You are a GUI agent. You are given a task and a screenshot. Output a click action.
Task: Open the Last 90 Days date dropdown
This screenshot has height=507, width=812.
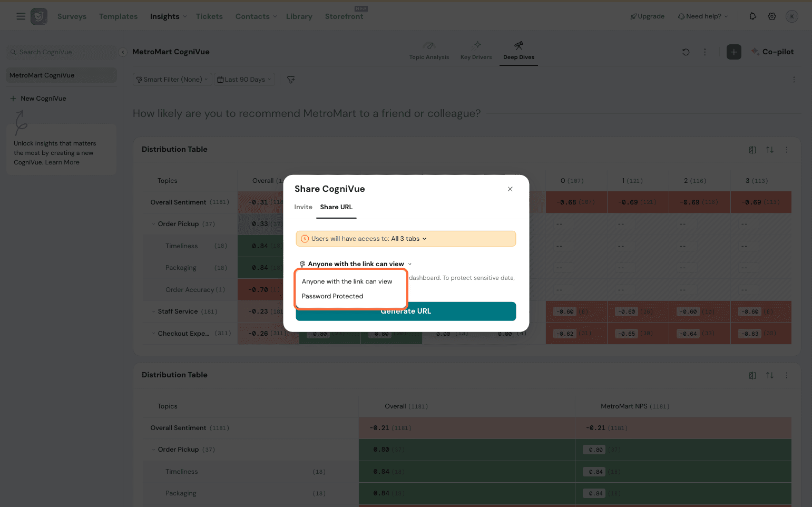pos(244,80)
